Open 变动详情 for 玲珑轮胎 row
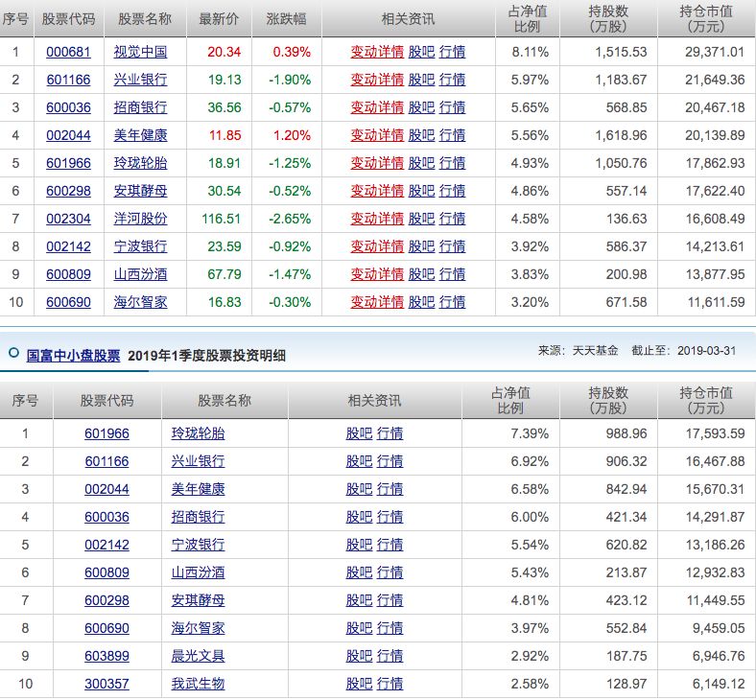Image resolution: width=756 pixels, height=700 pixels. [377, 163]
